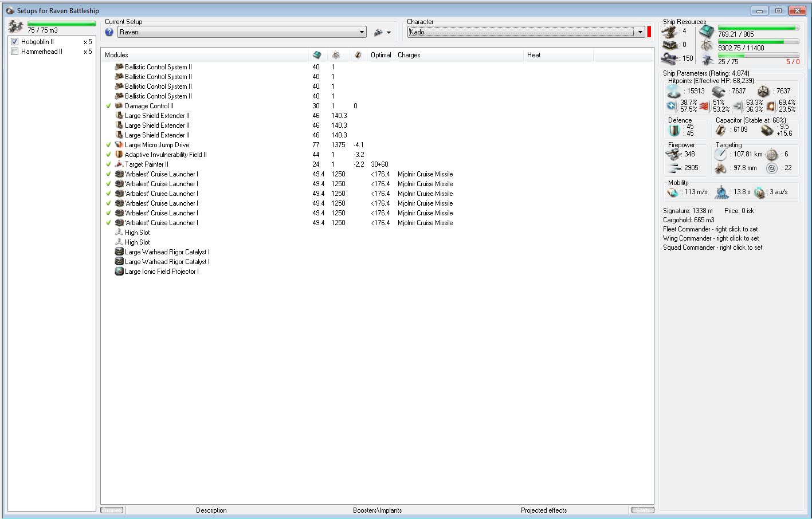Click the shield hitpoints icon showing 15913
Viewport: 812px width, 519px height.
pyautogui.click(x=674, y=92)
